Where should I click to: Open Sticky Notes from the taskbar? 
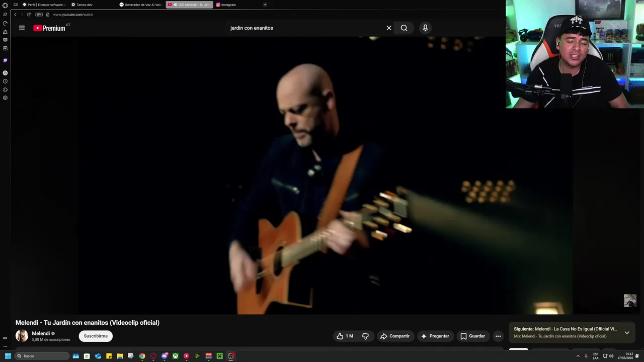tap(109, 356)
